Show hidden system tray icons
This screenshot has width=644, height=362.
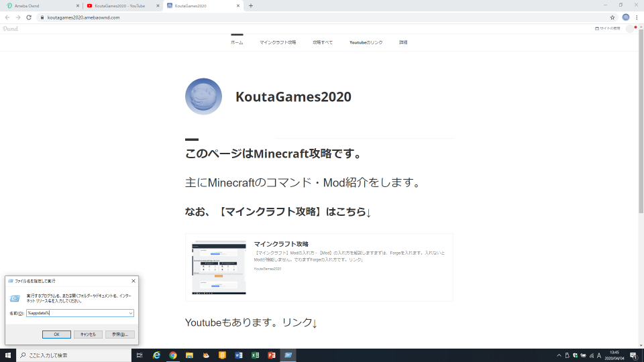point(559,355)
